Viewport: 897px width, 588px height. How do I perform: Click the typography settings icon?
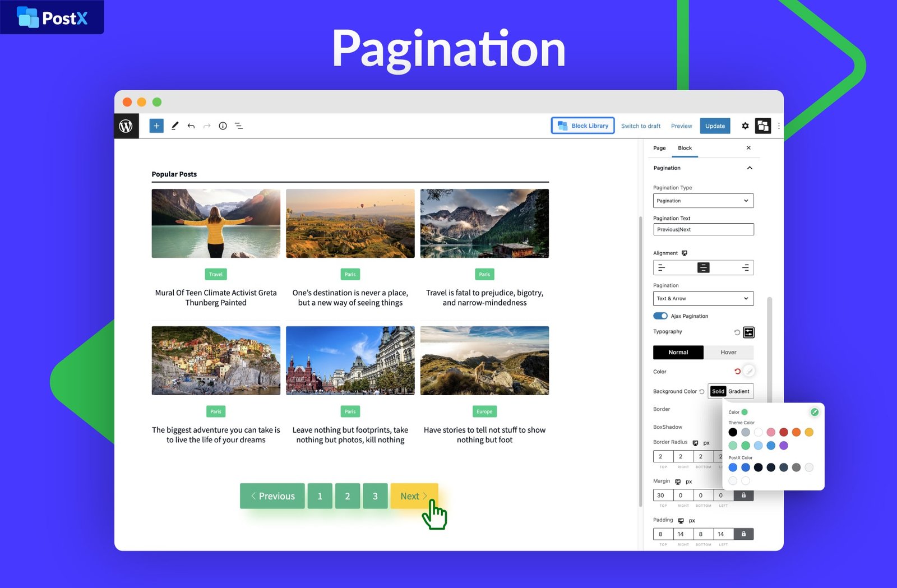coord(748,332)
